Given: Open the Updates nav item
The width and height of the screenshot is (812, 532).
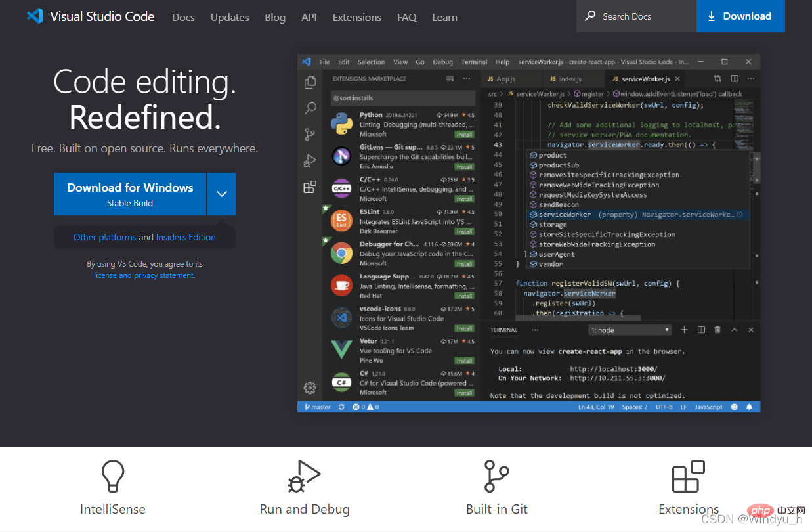Looking at the screenshot, I should point(230,18).
